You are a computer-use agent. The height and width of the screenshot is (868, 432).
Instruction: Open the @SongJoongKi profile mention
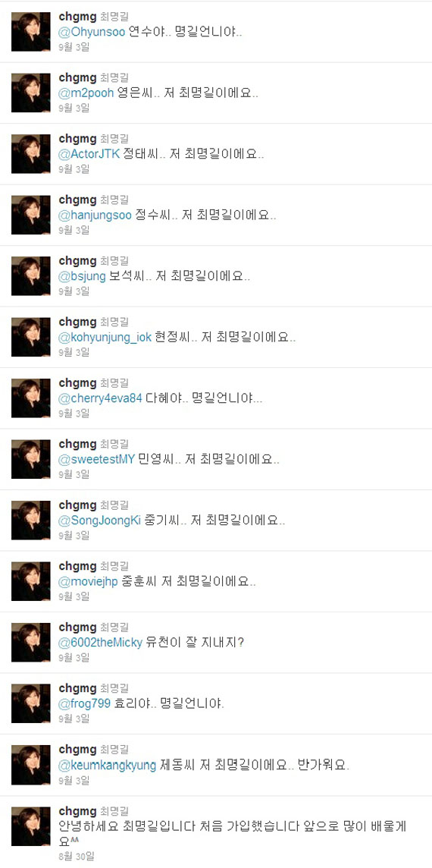[x=100, y=520]
